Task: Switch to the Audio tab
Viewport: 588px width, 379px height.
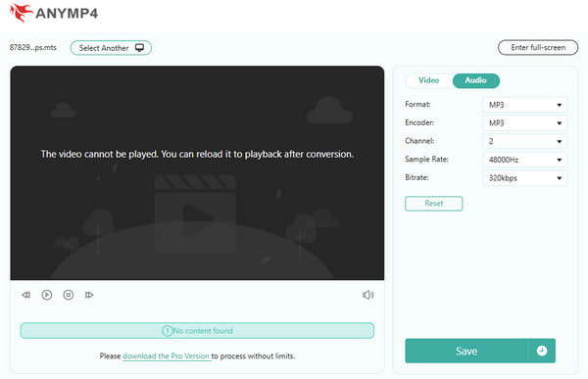Action: pos(476,80)
